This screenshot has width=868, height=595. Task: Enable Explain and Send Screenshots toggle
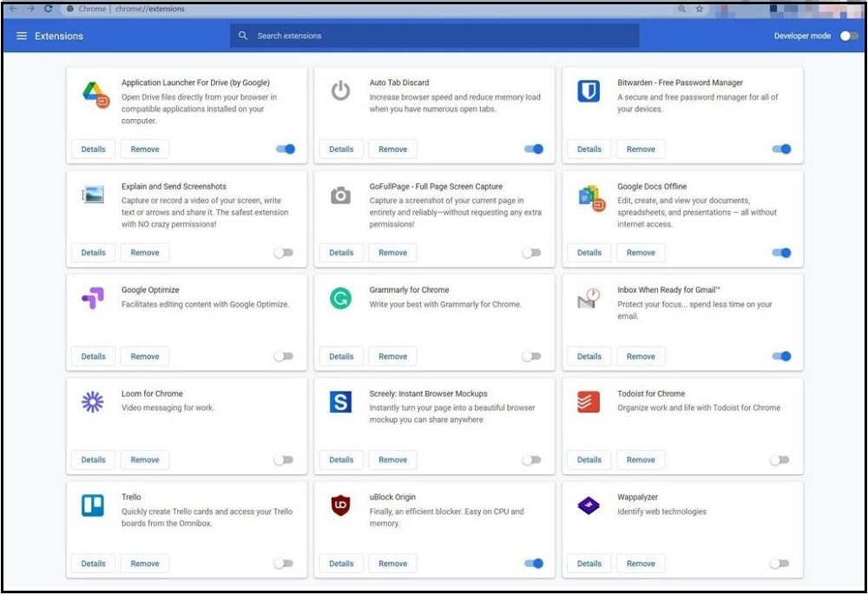pos(284,253)
